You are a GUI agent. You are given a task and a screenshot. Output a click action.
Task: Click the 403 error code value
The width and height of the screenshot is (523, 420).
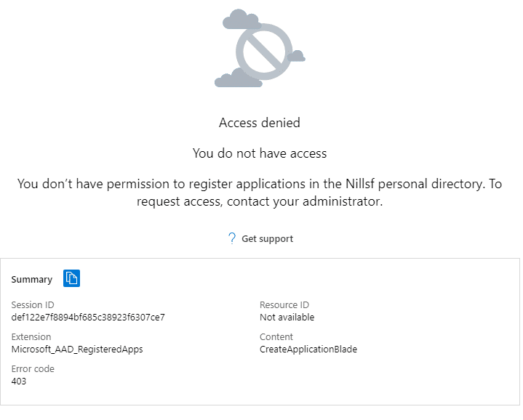19,381
